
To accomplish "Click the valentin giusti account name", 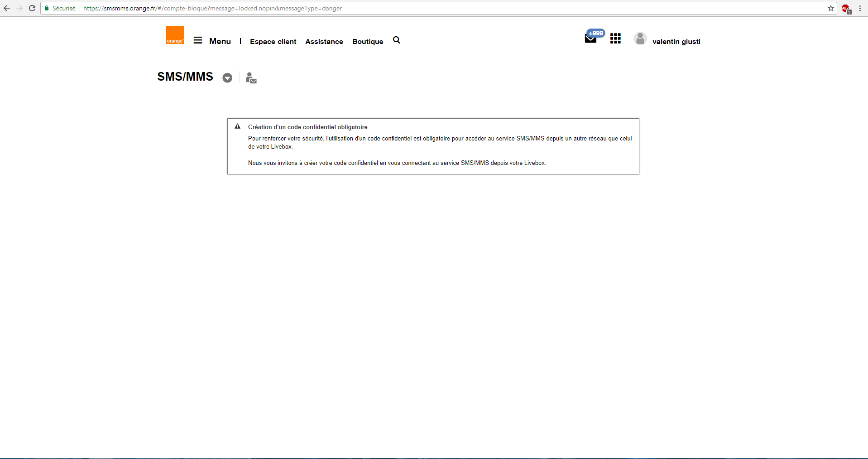I will 676,41.
